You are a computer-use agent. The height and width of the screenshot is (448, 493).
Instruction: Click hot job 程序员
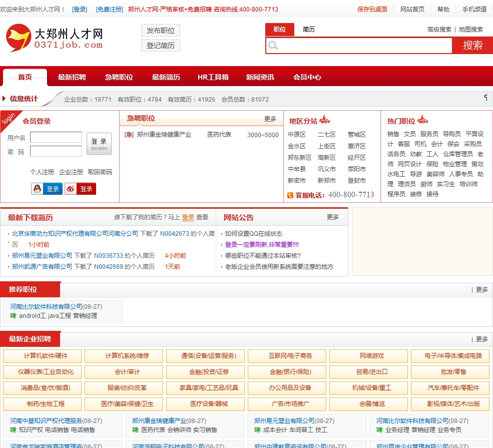click(396, 194)
